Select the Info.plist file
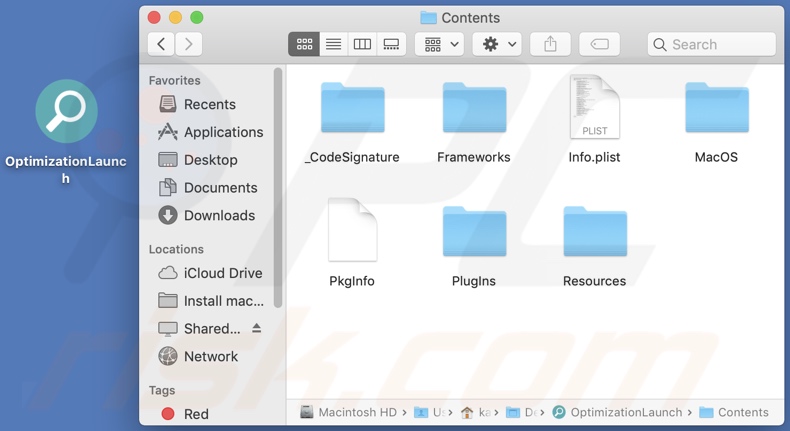790x431 pixels. [594, 109]
